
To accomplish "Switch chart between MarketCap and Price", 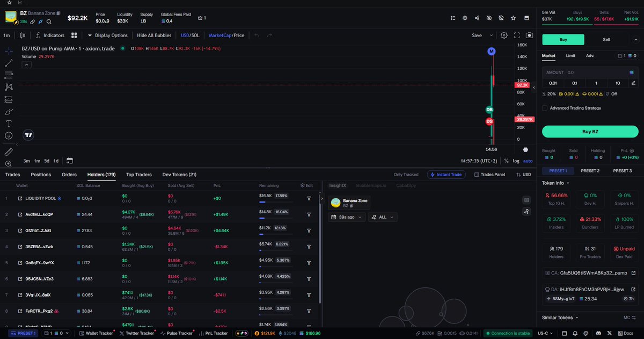I will [x=226, y=35].
